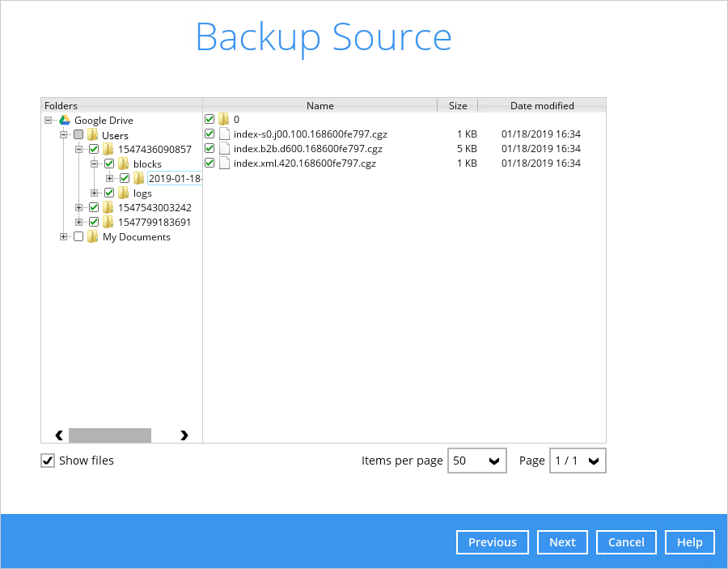Select the Users folder icon
Screen dimensions: 728x569
click(93, 135)
